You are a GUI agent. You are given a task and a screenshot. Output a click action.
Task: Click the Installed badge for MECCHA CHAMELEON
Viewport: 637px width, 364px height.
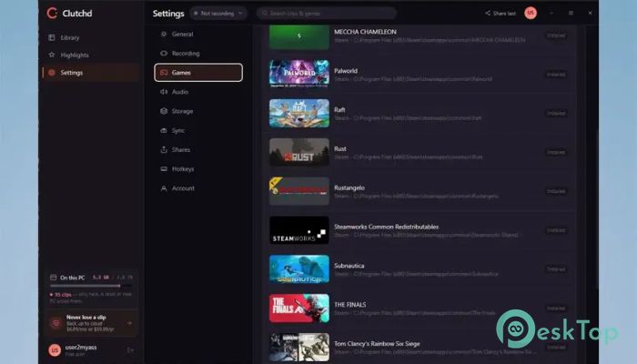556,35
